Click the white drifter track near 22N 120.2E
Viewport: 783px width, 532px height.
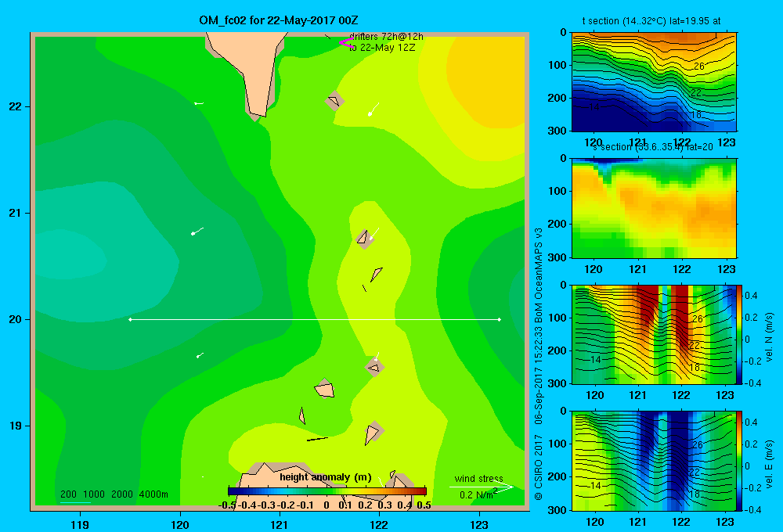click(x=199, y=103)
